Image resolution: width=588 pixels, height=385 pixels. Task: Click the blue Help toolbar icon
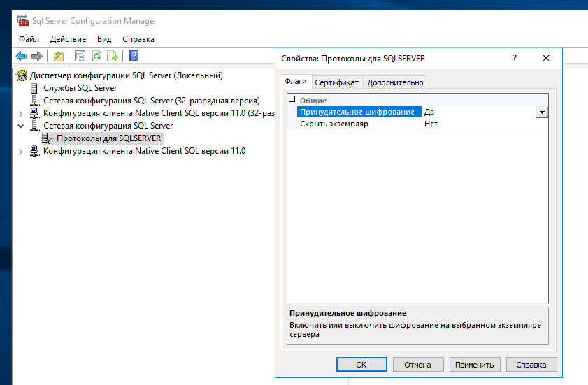134,56
